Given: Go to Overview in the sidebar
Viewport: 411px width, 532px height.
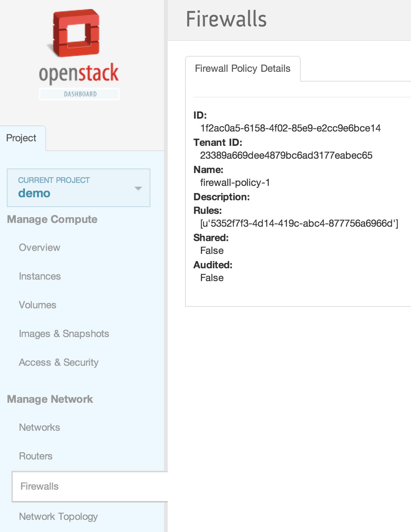Looking at the screenshot, I should tap(40, 247).
